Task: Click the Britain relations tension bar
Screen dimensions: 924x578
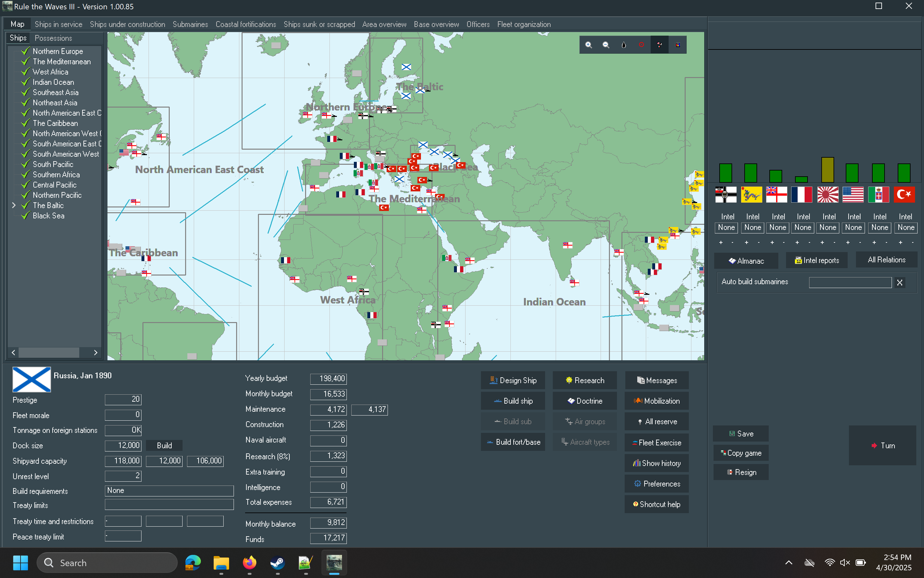Action: click(x=775, y=176)
